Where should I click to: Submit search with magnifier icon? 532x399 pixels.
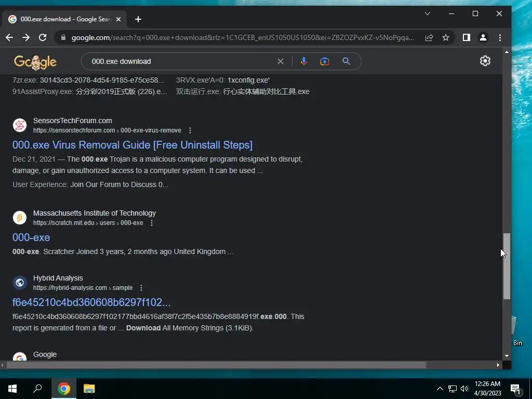click(346, 61)
